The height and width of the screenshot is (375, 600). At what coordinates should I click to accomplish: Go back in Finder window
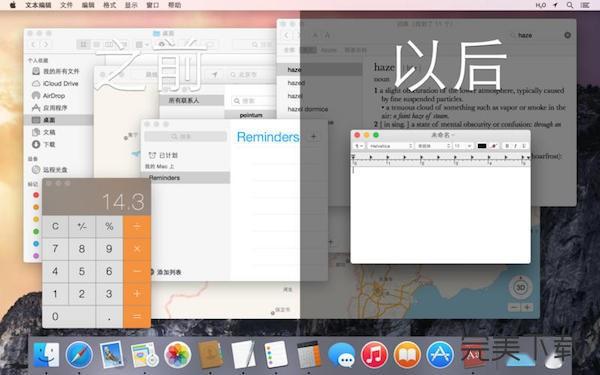coord(34,44)
